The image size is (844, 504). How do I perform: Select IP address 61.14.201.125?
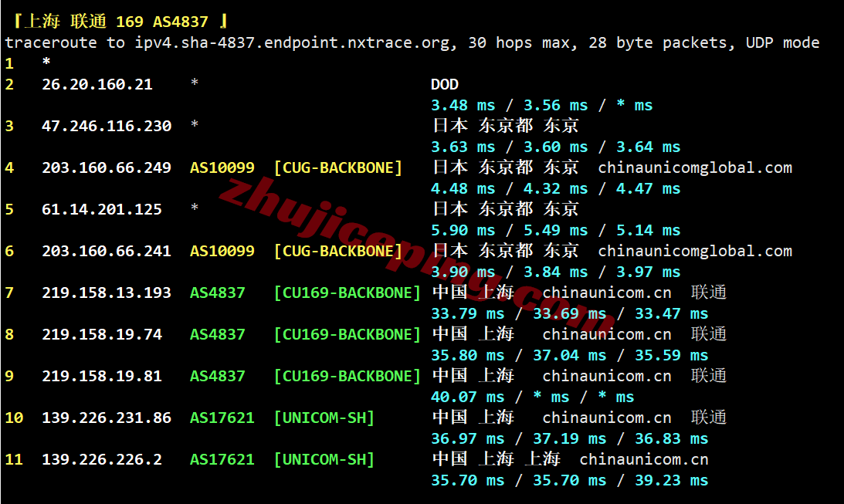pos(102,209)
